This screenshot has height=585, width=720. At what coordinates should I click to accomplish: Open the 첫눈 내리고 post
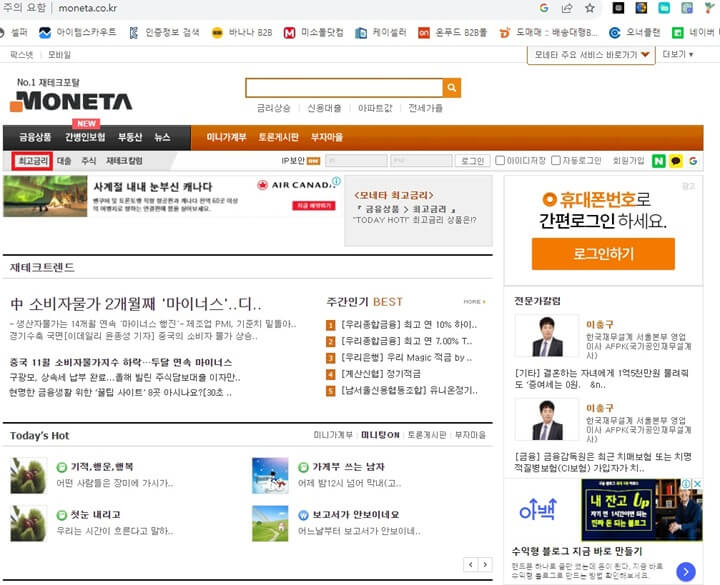(96, 514)
